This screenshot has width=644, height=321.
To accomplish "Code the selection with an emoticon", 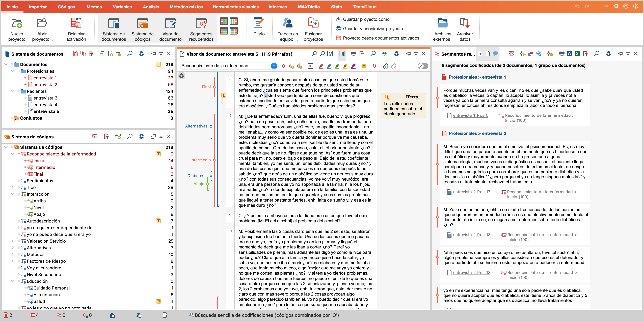I will click(x=364, y=66).
